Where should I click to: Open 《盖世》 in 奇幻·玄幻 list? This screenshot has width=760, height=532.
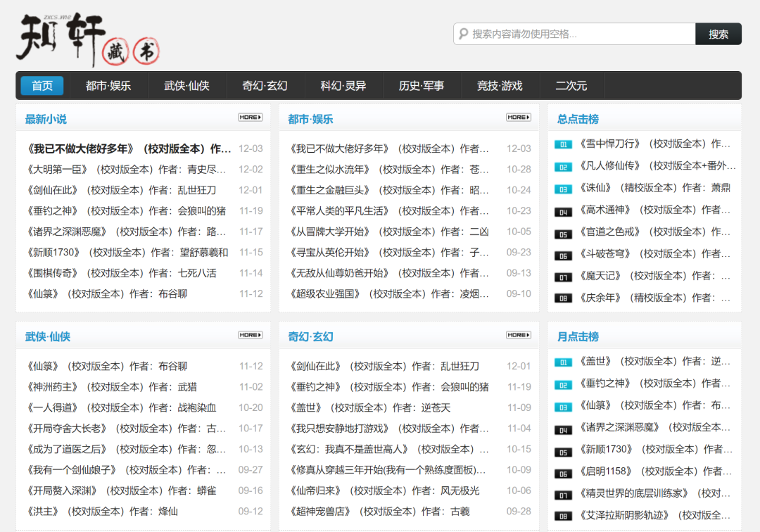click(370, 408)
